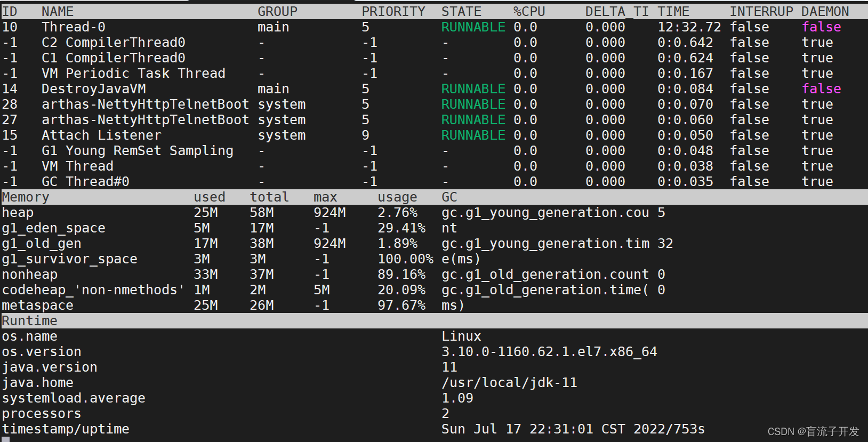868x442 pixels.
Task: Click the g1_survivor_space row label
Action: 69,259
